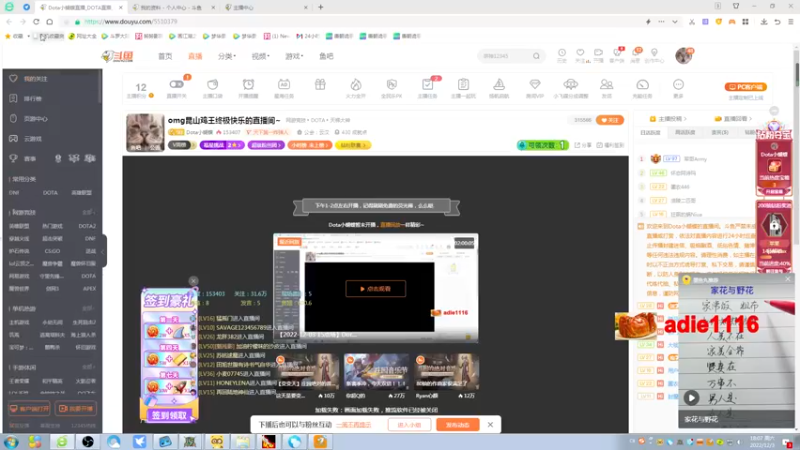
Task: Click the orange button in bottom notification bar
Action: (x=458, y=424)
